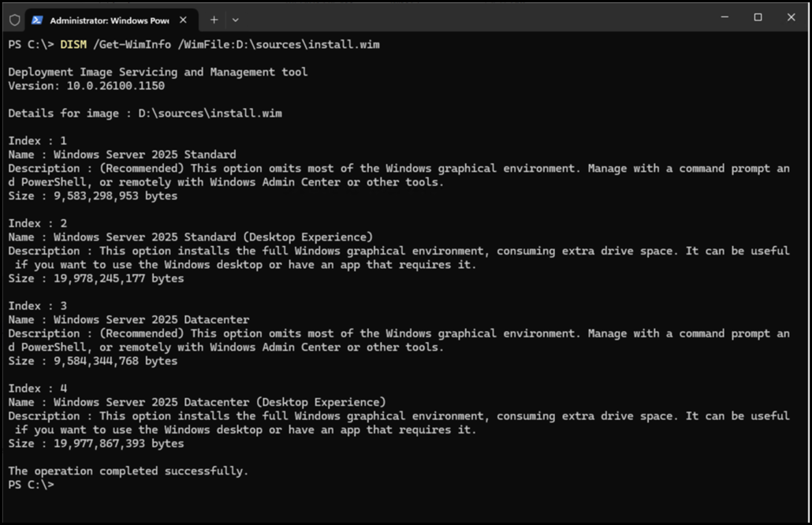Click 'The operation completed successfully.' message
This screenshot has width=812, height=525.
point(128,471)
